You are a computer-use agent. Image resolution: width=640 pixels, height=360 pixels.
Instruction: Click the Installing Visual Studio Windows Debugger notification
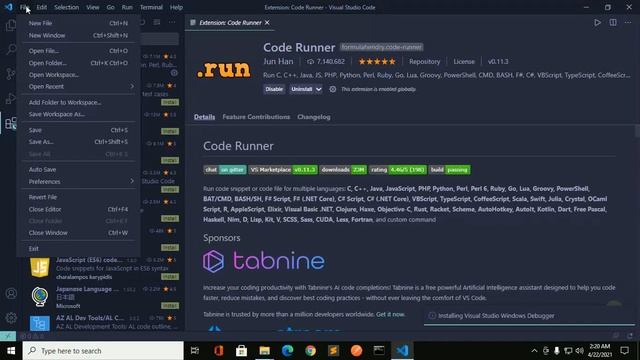pyautogui.click(x=529, y=316)
